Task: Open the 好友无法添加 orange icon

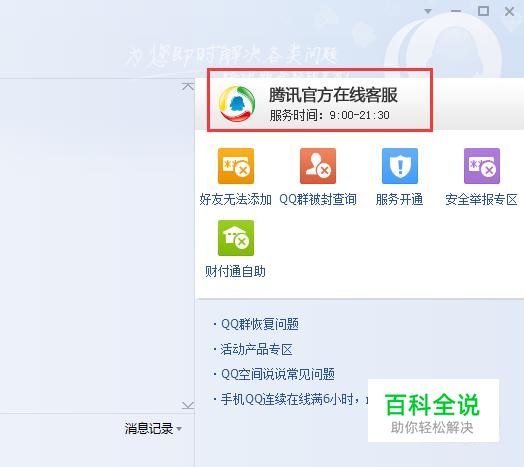Action: [236, 166]
